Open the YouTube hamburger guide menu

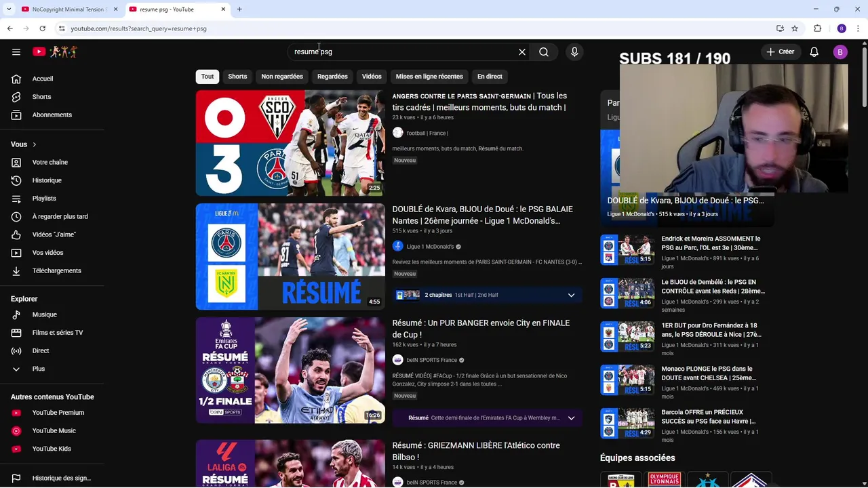click(16, 52)
